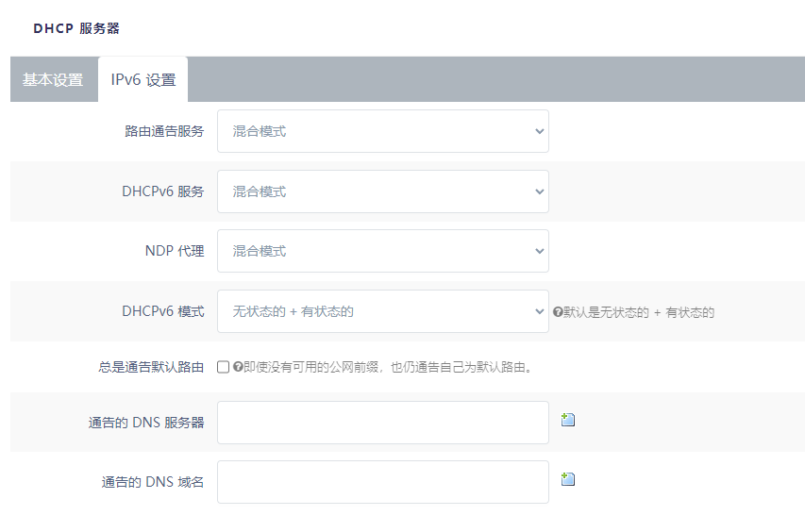Open the 路由通告服务 dropdown
Viewport: 805px width, 532px height.
point(382,131)
